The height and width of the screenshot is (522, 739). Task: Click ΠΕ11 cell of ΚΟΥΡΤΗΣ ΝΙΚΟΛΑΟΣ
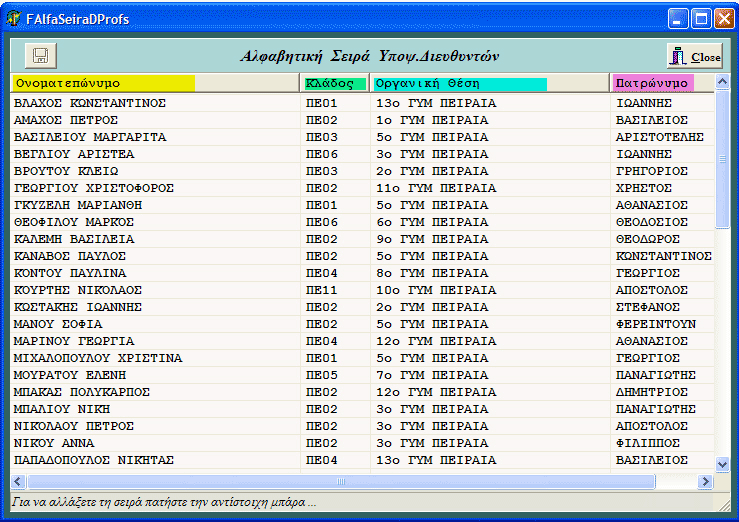322,290
